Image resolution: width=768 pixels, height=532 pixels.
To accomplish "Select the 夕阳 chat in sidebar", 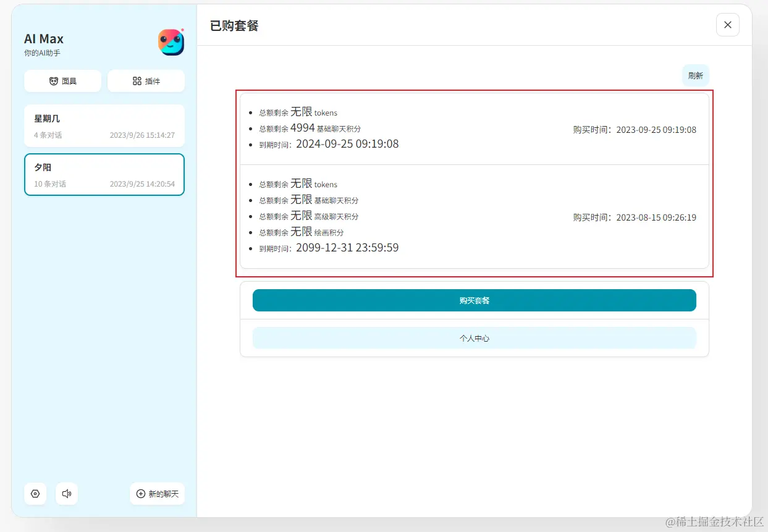I will pyautogui.click(x=104, y=174).
